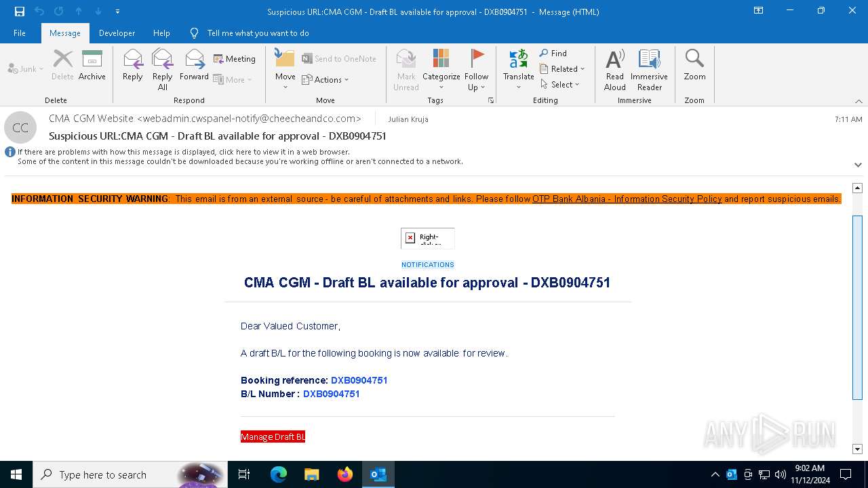Open the Ribbon Display Options button
868x488 pixels.
(x=759, y=11)
